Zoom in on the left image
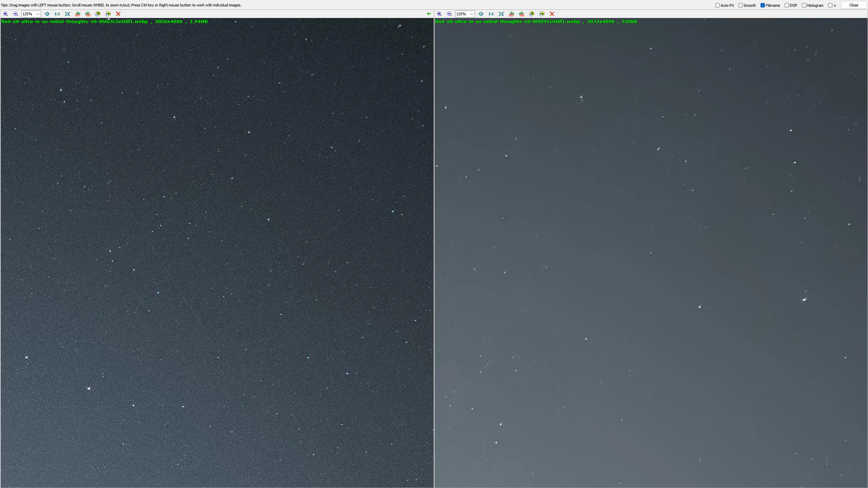This screenshot has width=868, height=488. click(x=5, y=14)
